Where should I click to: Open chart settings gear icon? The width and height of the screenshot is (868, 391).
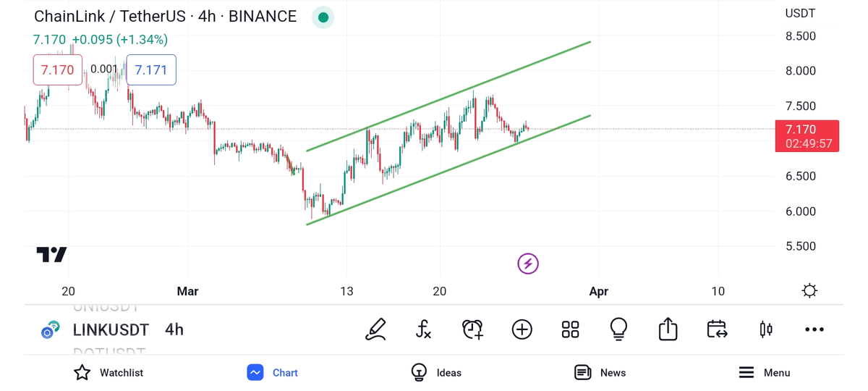tap(809, 290)
